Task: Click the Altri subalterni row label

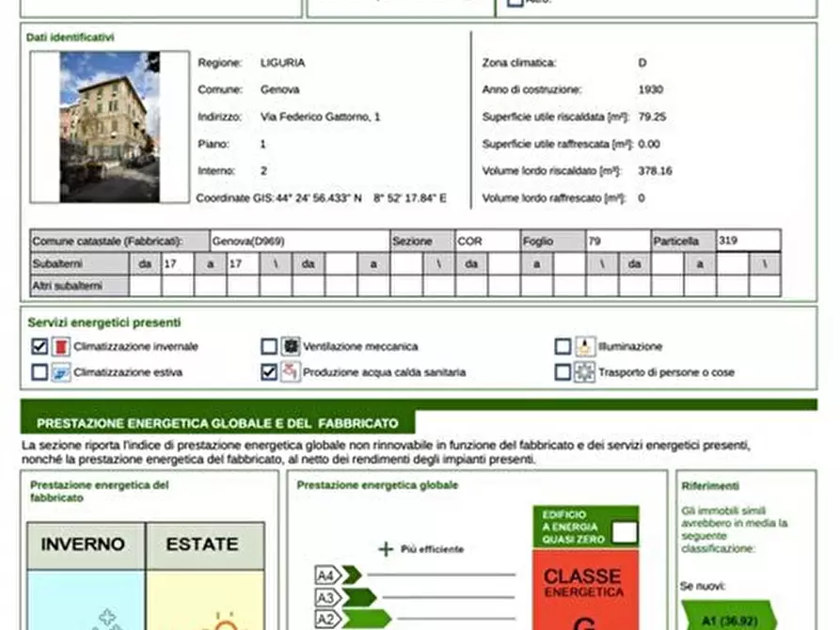Action: [x=79, y=286]
